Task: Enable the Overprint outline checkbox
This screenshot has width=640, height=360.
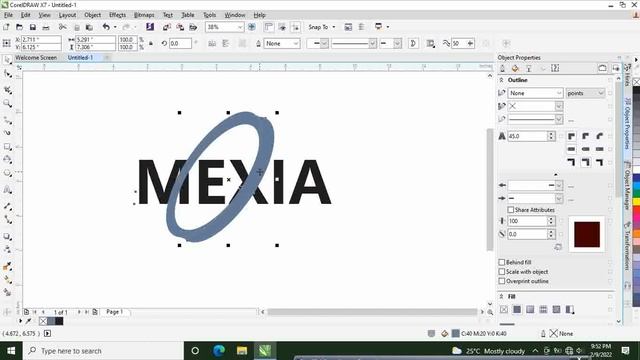Action: (502, 281)
